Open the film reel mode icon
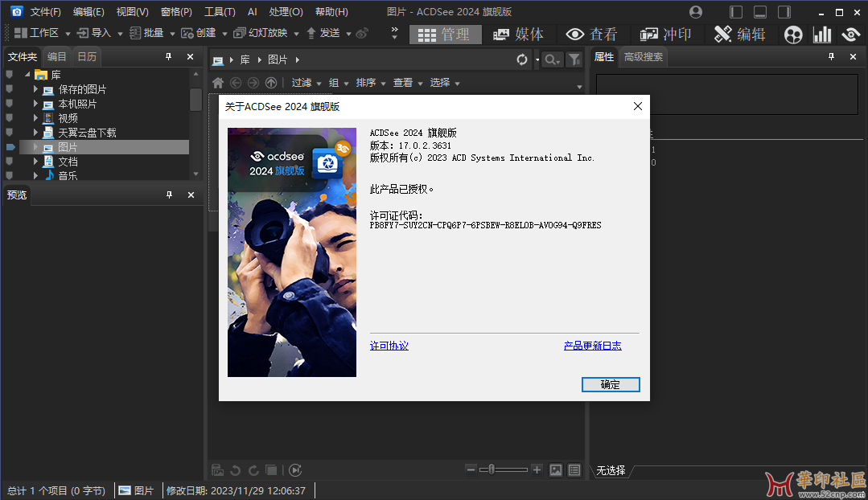868x500 pixels. click(x=793, y=35)
